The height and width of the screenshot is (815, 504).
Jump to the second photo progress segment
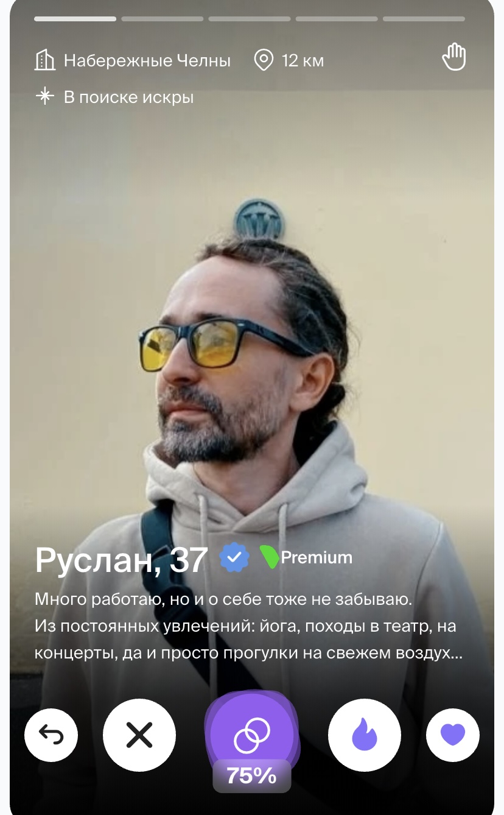163,19
